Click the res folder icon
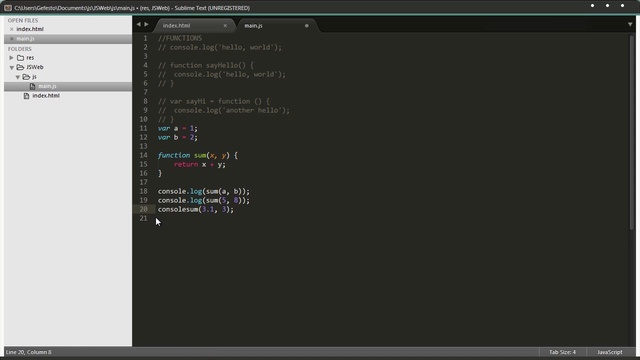Image resolution: width=640 pixels, height=360 pixels. [x=20, y=58]
